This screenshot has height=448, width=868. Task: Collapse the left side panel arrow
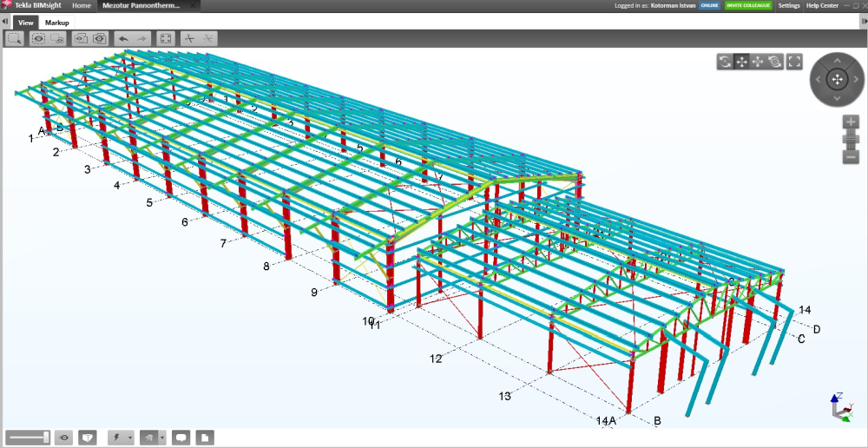coord(4,23)
